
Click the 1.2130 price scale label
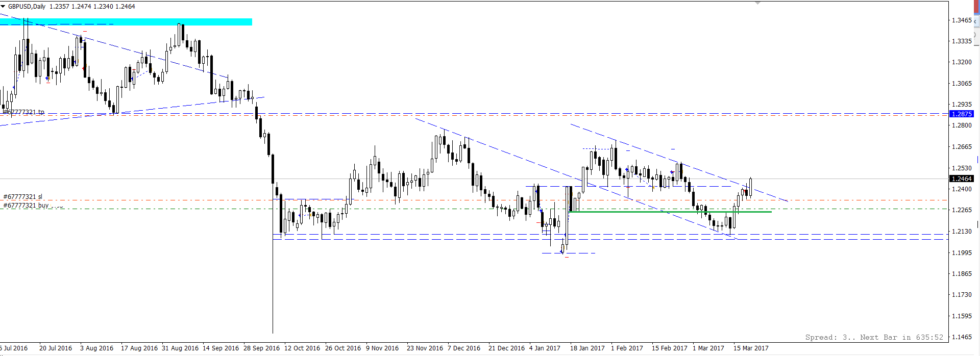click(x=962, y=232)
